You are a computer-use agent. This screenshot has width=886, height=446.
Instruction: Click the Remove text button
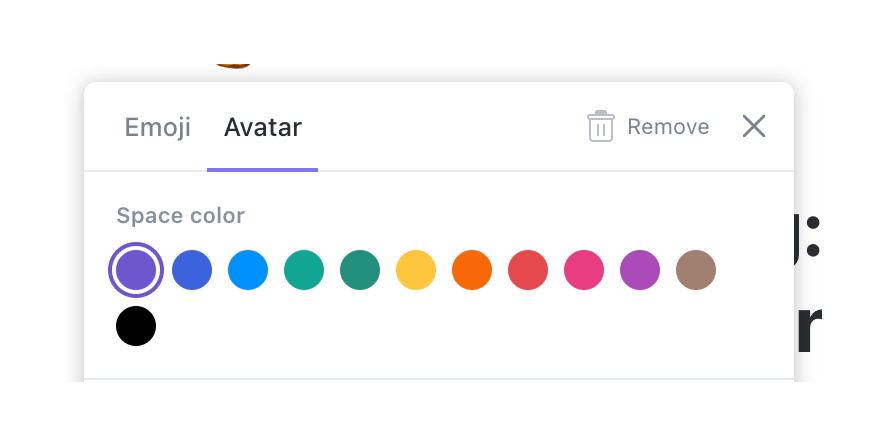click(668, 127)
